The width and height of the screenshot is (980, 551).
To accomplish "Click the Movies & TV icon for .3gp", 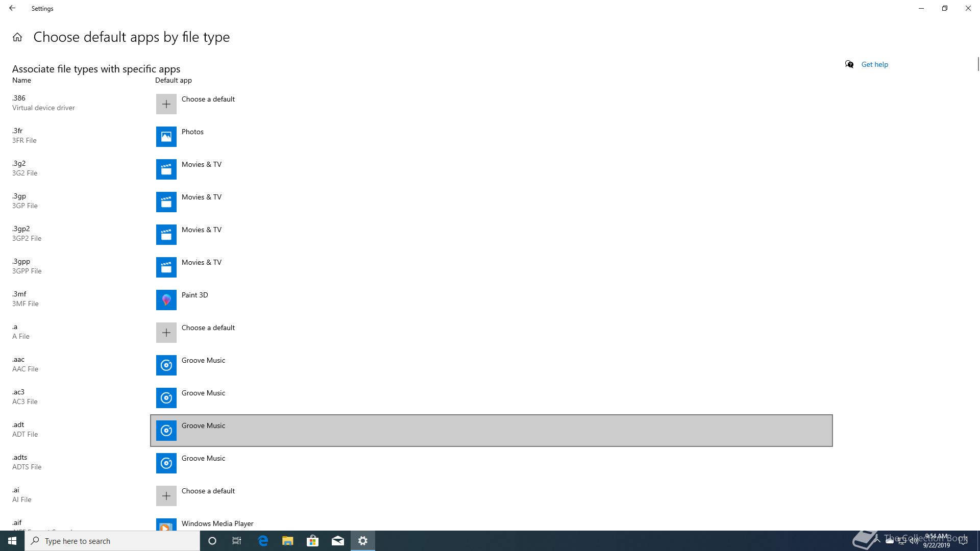I will (166, 202).
